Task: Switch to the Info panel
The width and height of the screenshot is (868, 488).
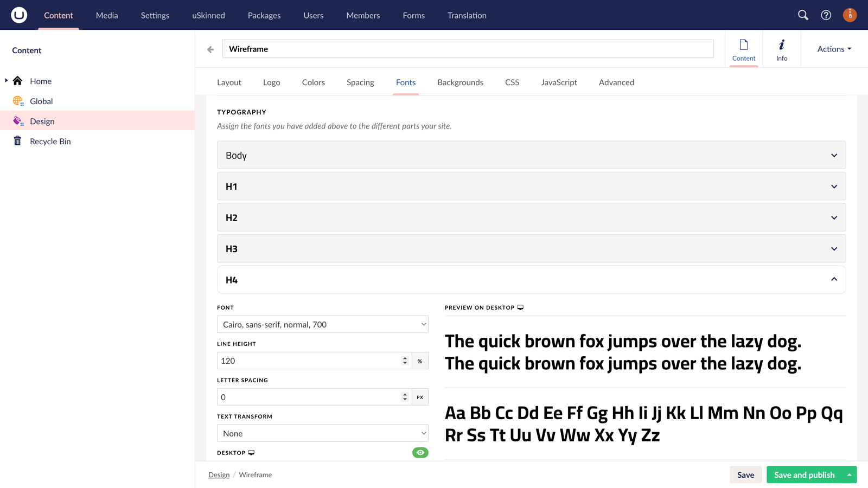Action: (x=782, y=49)
